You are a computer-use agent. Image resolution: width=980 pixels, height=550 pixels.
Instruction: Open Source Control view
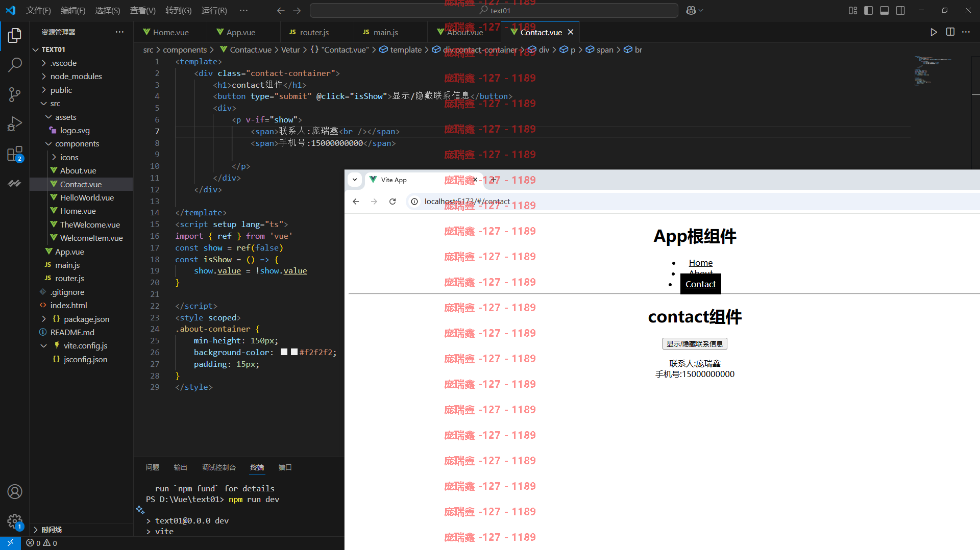click(x=15, y=94)
